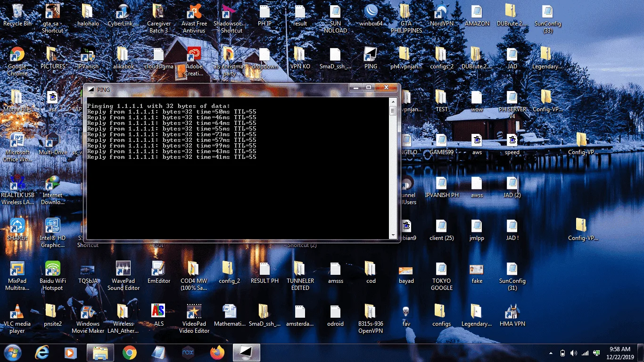Open client (25) file icon
Screen dimensions: 644x362
441,230
